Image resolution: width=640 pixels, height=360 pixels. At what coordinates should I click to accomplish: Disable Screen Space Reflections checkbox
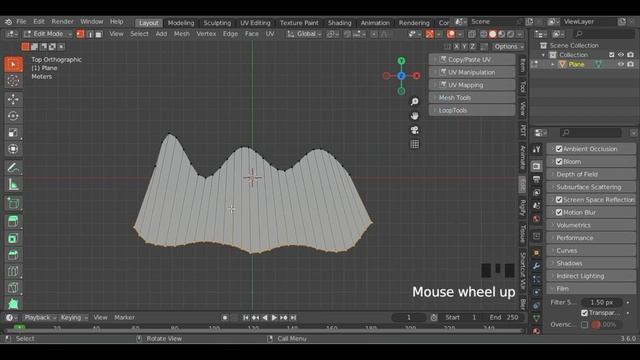click(559, 200)
